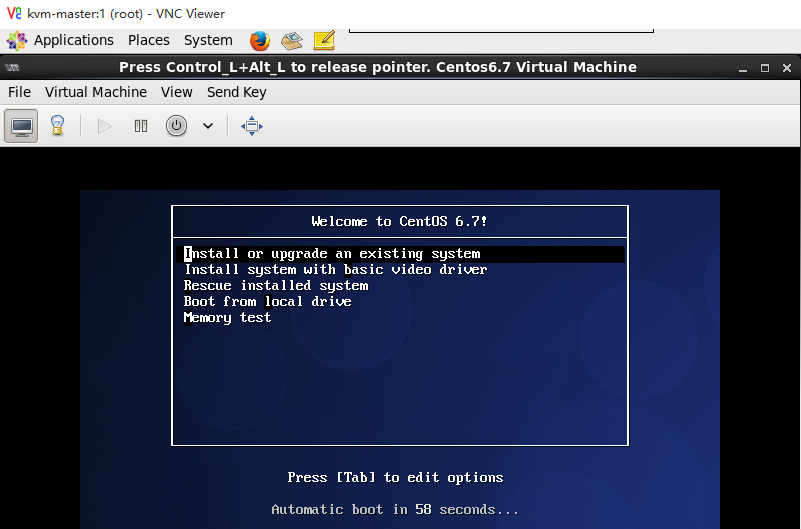Shut down the VM with power icon
This screenshot has height=529, width=801.
tap(176, 126)
